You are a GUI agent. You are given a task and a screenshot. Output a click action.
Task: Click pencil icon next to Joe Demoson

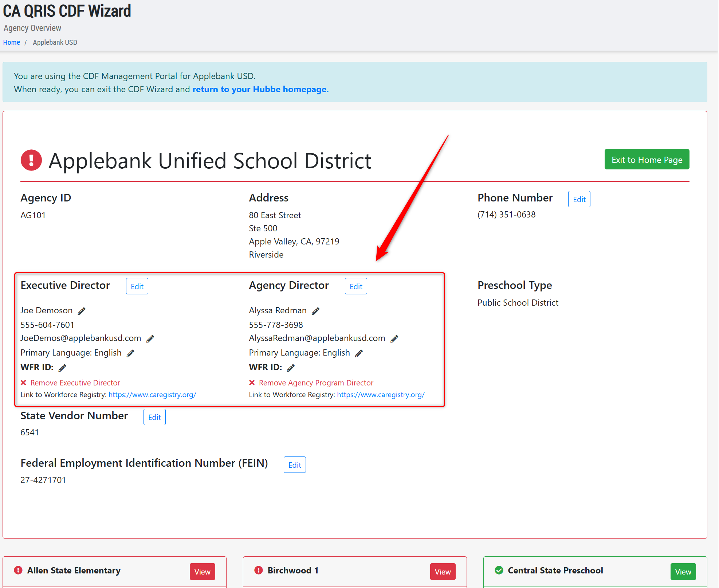click(82, 311)
